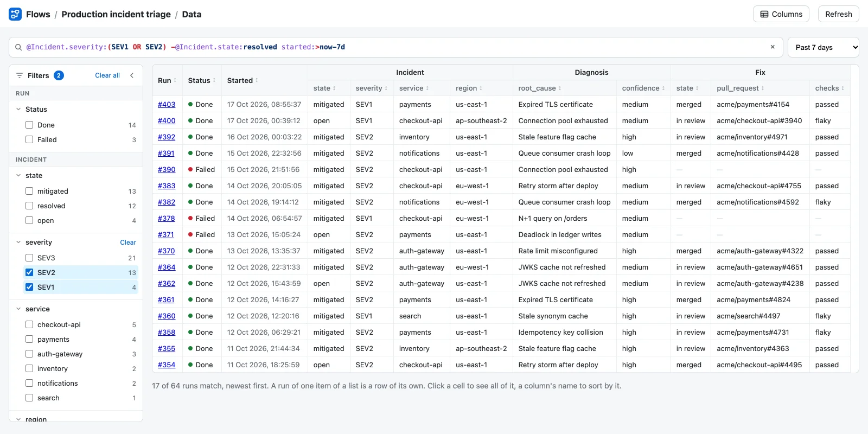Image resolution: width=868 pixels, height=434 pixels.
Task: Sort by the pull_request column sort icon
Action: click(763, 88)
